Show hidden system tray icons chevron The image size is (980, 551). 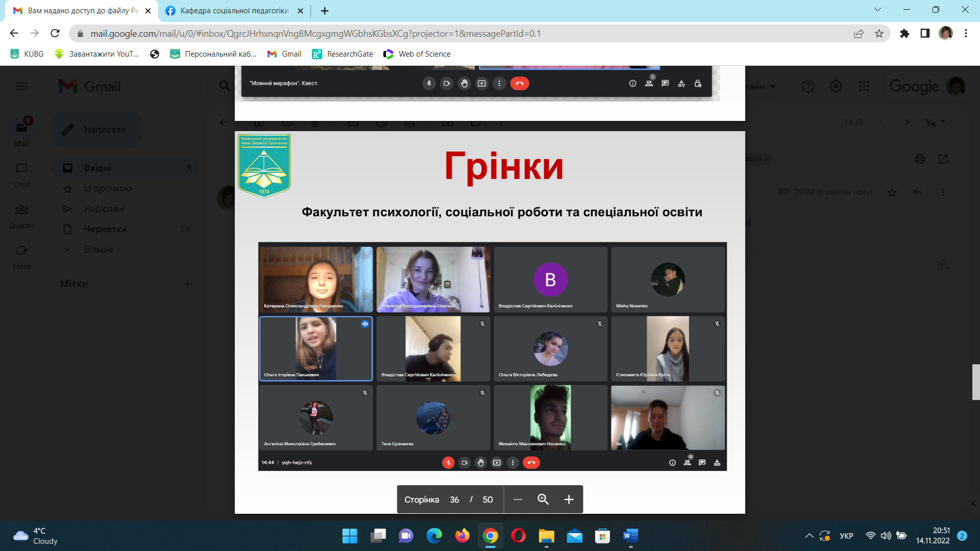click(809, 536)
